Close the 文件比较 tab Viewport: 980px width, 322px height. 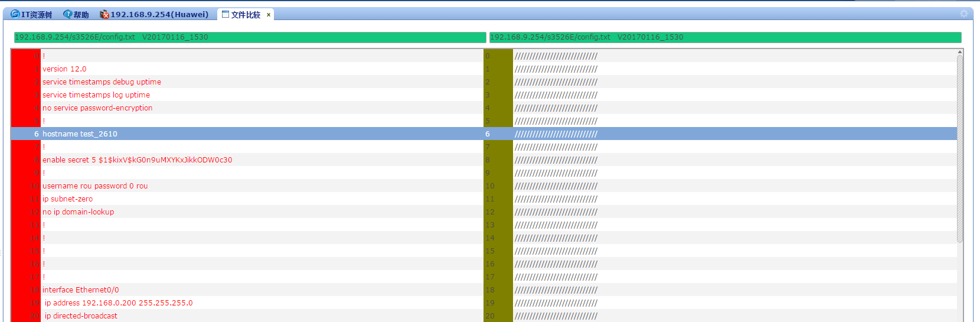269,15
